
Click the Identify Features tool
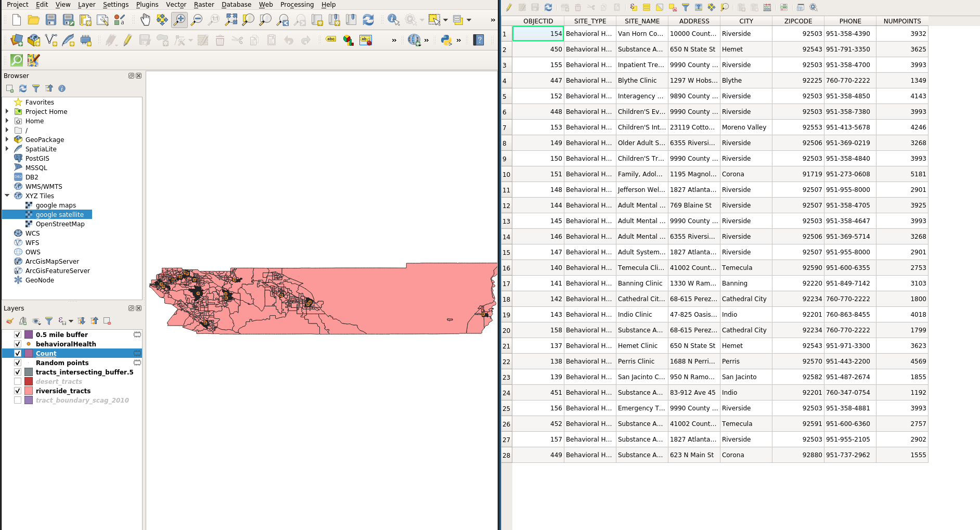pos(393,20)
